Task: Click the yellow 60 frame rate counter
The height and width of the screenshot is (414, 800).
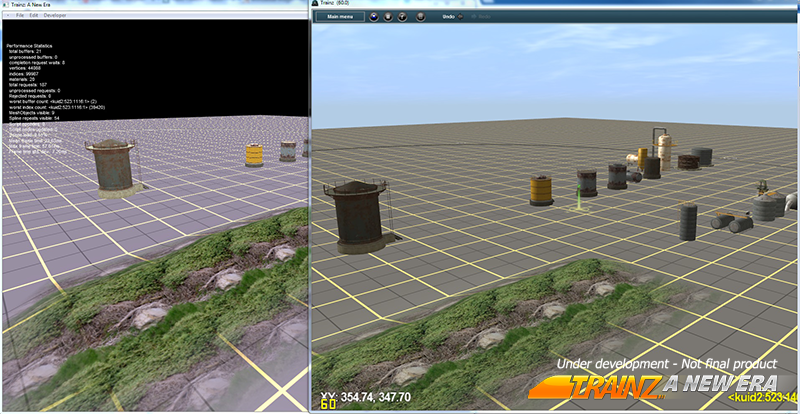Action: click(327, 405)
